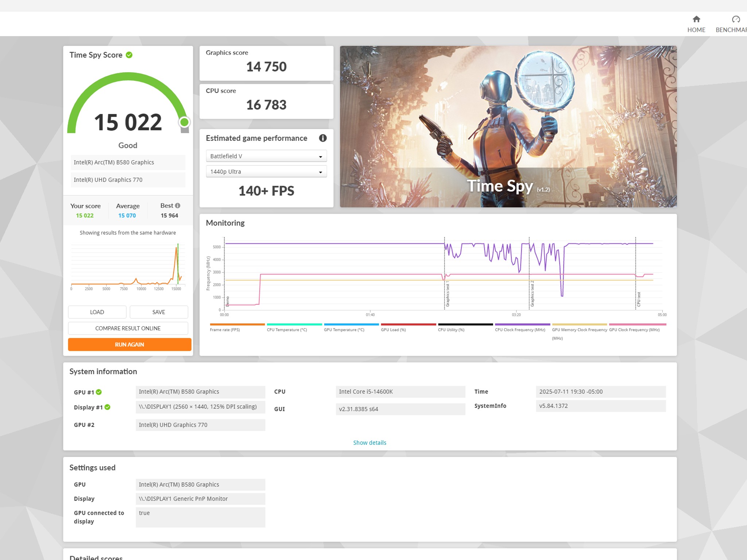Click the info icon beside Best score
Viewport: 747px width, 560px height.
[178, 206]
